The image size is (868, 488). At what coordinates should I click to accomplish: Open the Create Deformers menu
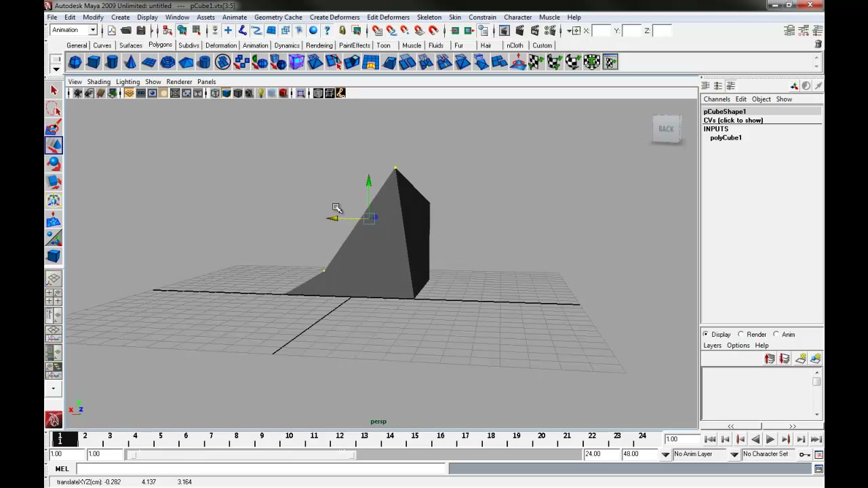pos(334,17)
